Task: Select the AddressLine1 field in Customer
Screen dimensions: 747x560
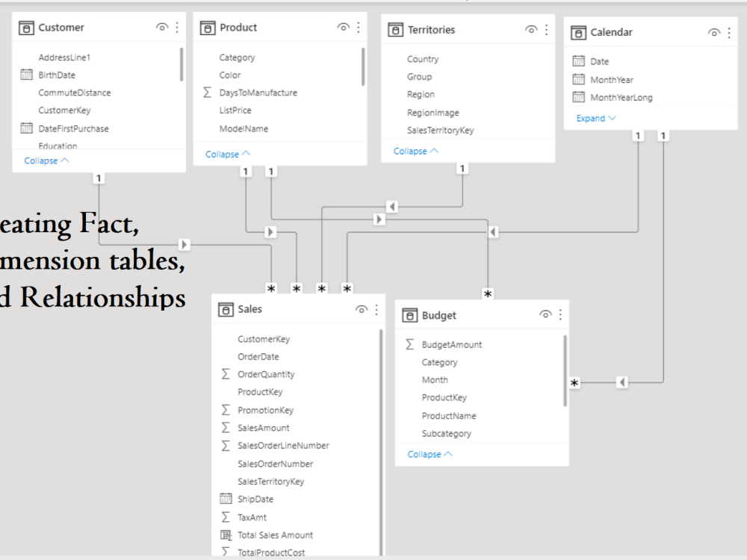Action: point(64,57)
